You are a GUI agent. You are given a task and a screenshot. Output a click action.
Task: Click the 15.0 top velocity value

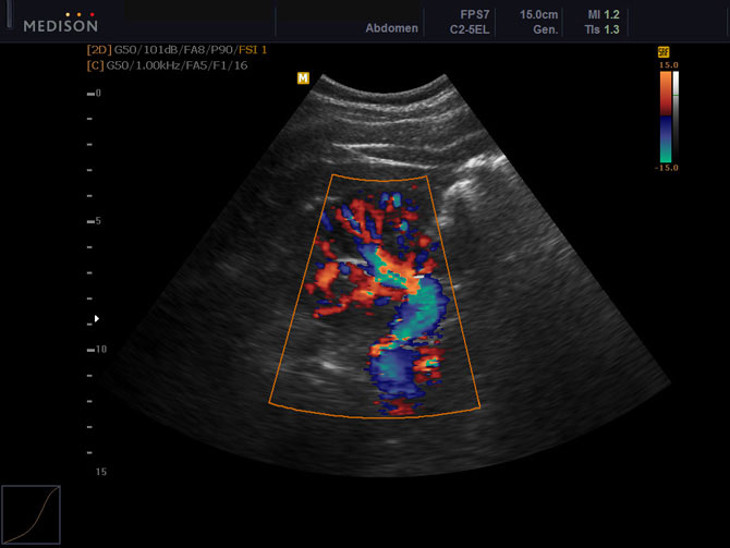pyautogui.click(x=669, y=65)
